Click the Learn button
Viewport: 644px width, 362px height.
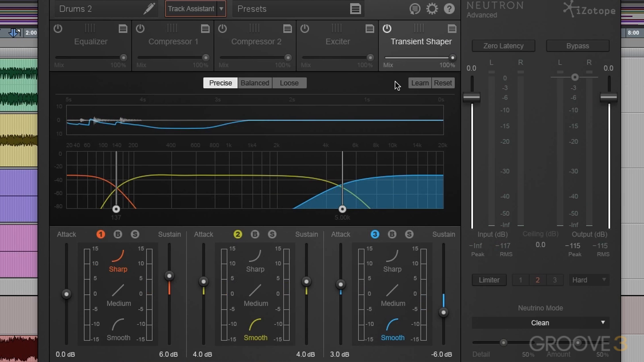[420, 83]
